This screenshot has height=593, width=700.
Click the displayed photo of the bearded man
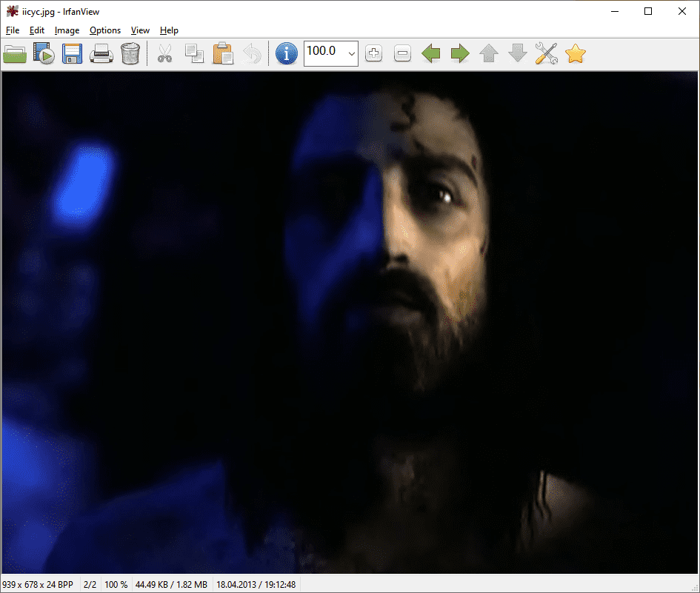pyautogui.click(x=350, y=323)
